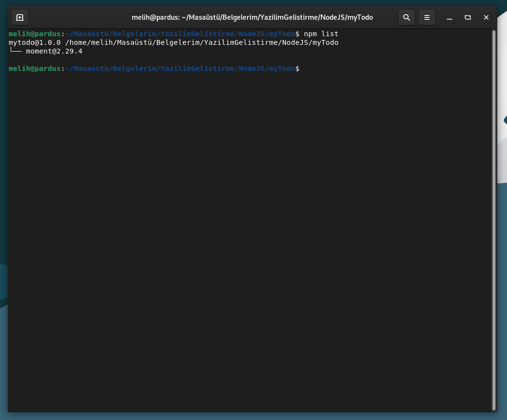Click the moment@2.29.4 dependency line
The image size is (507, 420).
pos(46,51)
